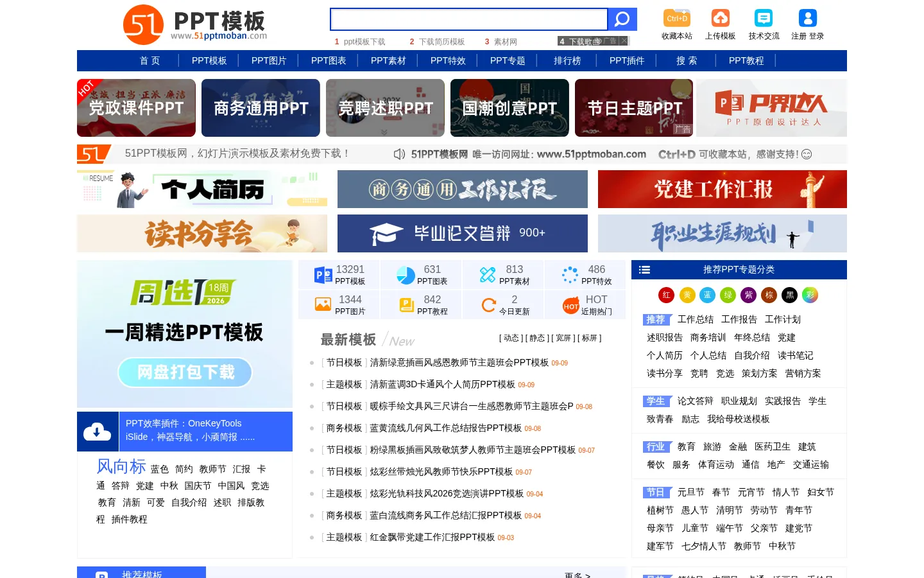Click in the search input field

pos(469,19)
